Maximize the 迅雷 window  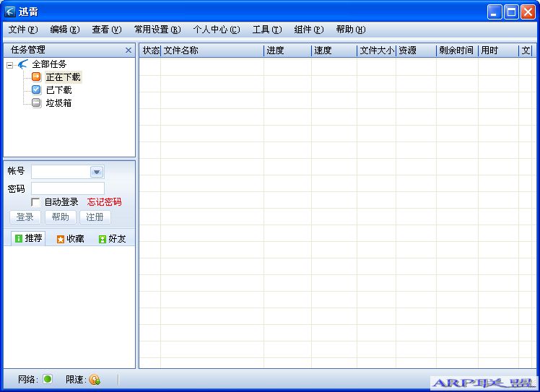[x=511, y=12]
